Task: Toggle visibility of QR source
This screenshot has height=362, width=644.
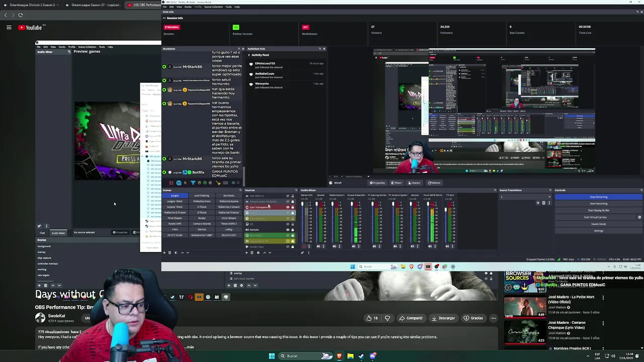Action: [288, 224]
